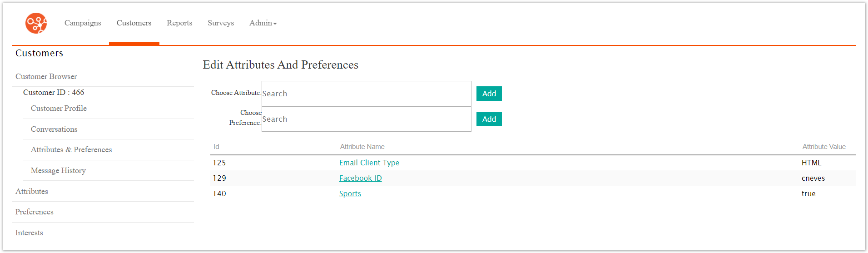Select the Customers navigation tab
This screenshot has height=253, width=868.
tap(134, 23)
